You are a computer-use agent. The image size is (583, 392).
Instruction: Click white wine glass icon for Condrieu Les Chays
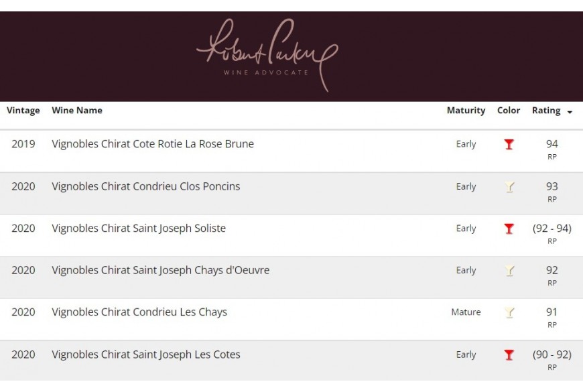[509, 312]
